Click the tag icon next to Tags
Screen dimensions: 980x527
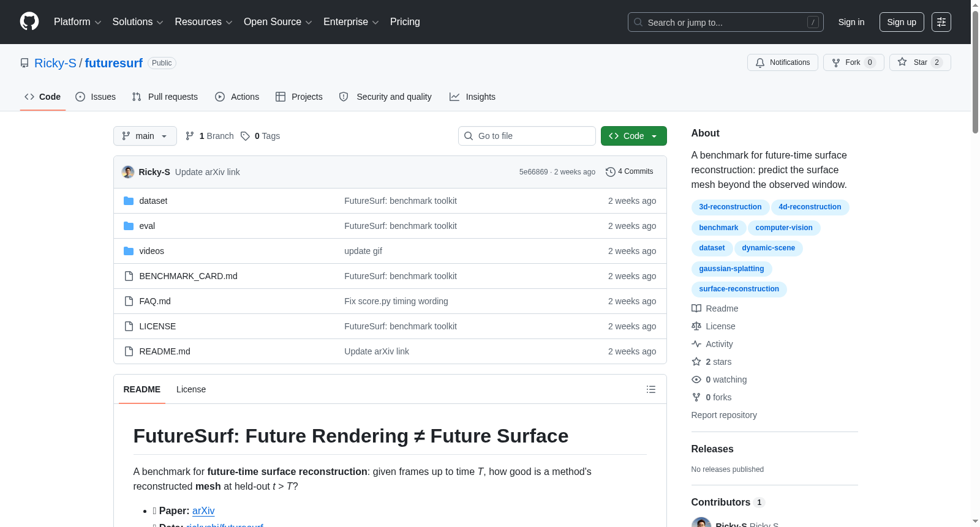[x=245, y=136]
